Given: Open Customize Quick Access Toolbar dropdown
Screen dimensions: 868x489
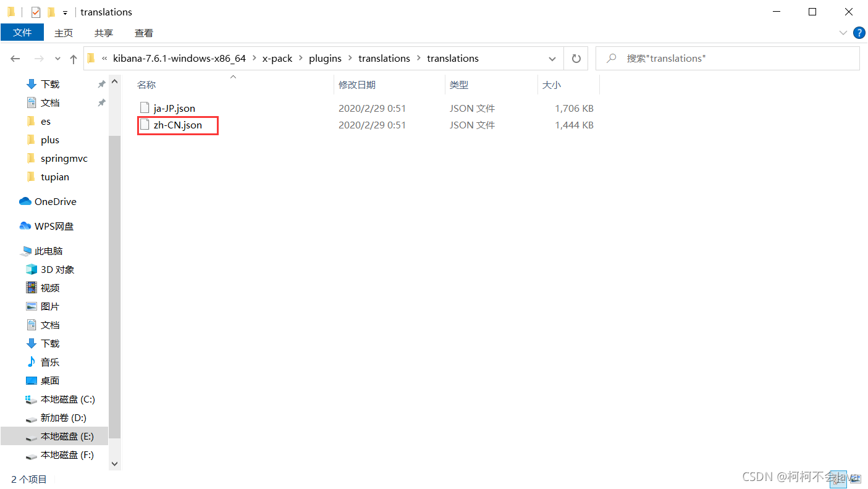Looking at the screenshot, I should click(65, 12).
